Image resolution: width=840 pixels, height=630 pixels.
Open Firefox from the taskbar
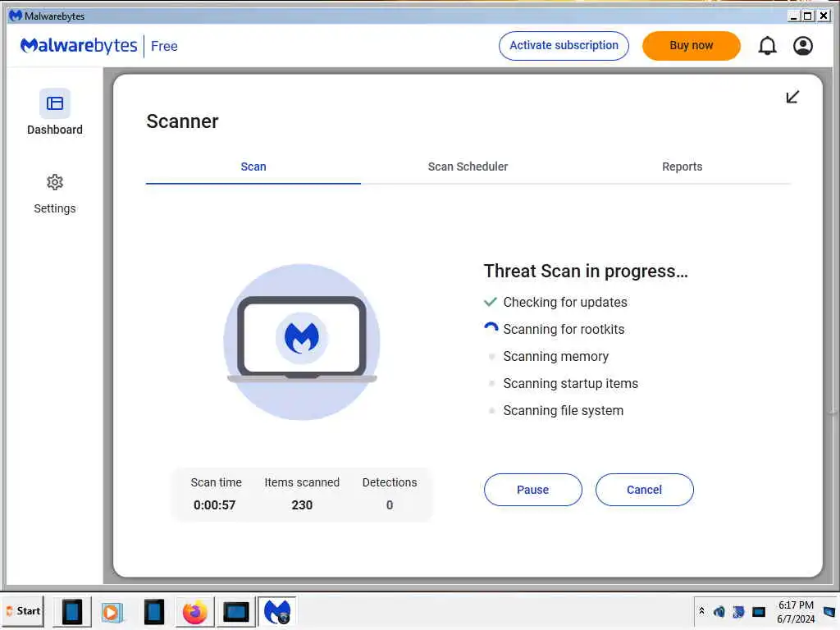194,612
